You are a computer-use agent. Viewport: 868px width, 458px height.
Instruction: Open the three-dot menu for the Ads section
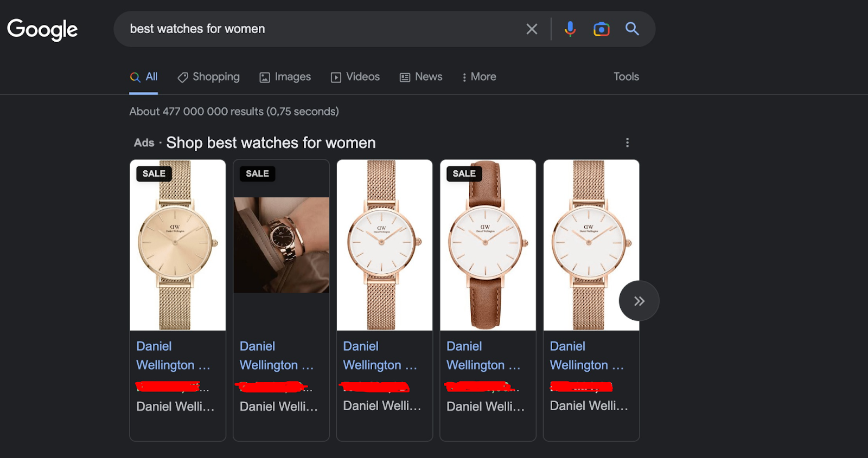pos(628,143)
